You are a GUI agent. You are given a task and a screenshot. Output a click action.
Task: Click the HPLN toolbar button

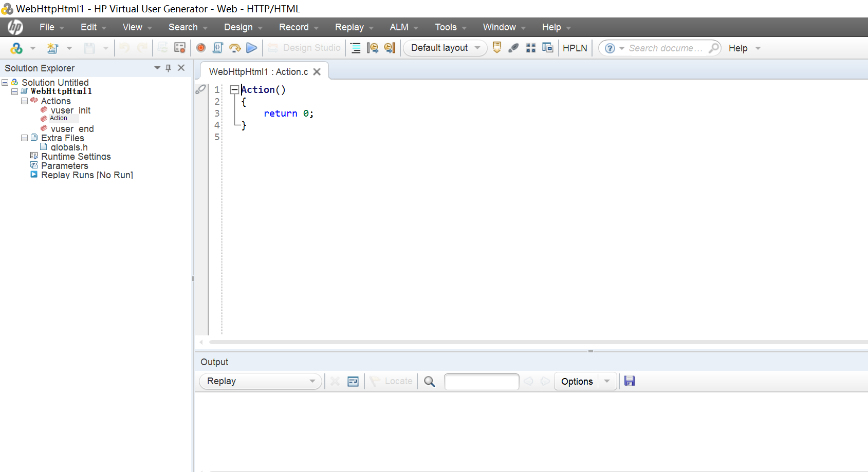[x=575, y=48]
